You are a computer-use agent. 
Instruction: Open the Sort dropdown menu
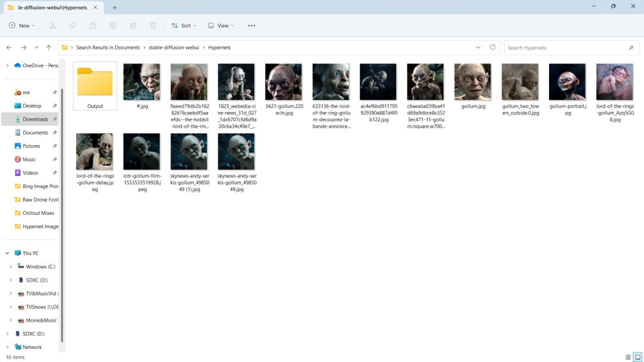click(x=184, y=26)
